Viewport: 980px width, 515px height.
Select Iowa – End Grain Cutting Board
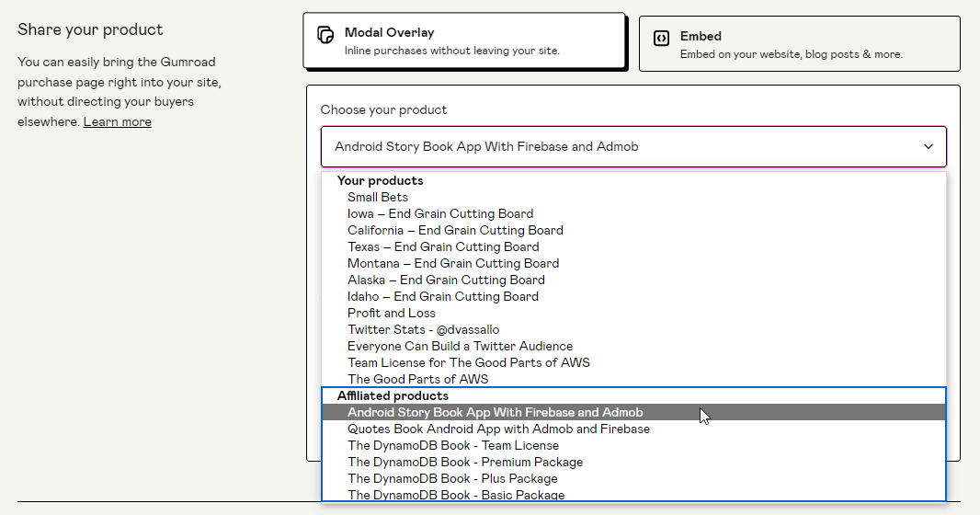(440, 214)
